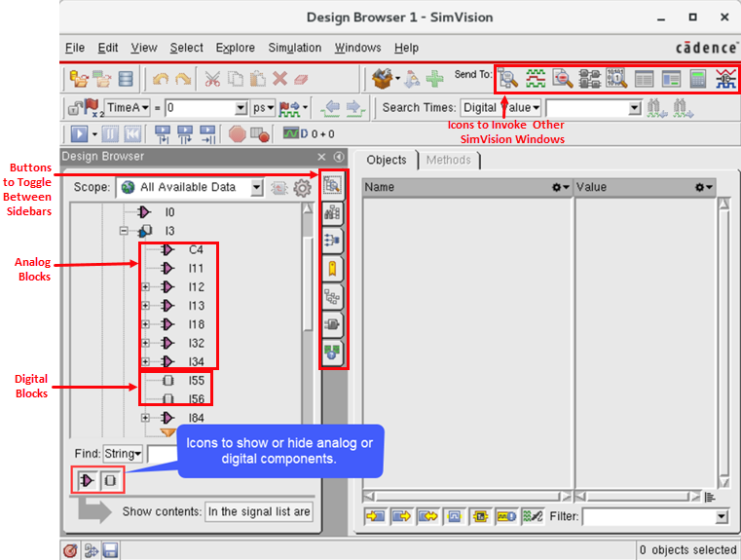This screenshot has height=560, width=741.
Task: Click the open database folder icon
Action: pyautogui.click(x=79, y=79)
